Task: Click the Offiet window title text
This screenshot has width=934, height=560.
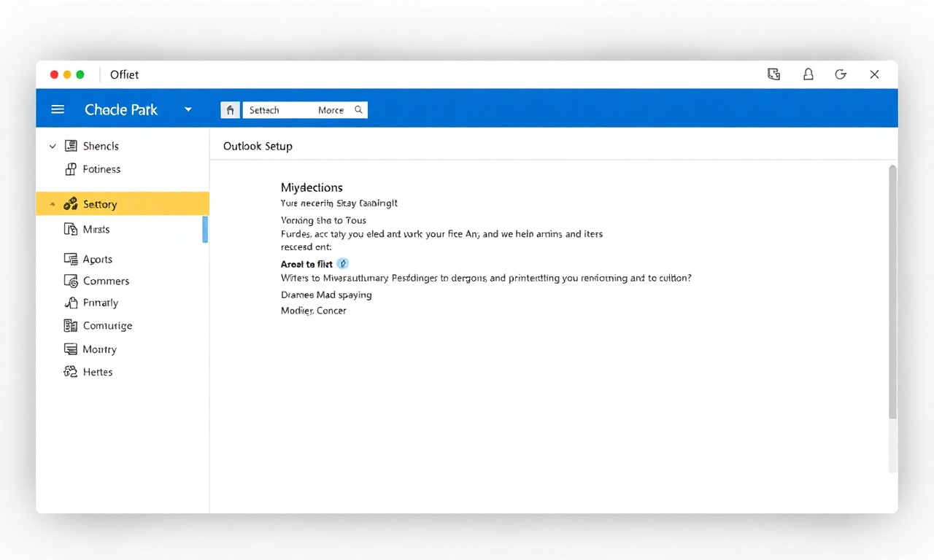Action: tap(124, 74)
